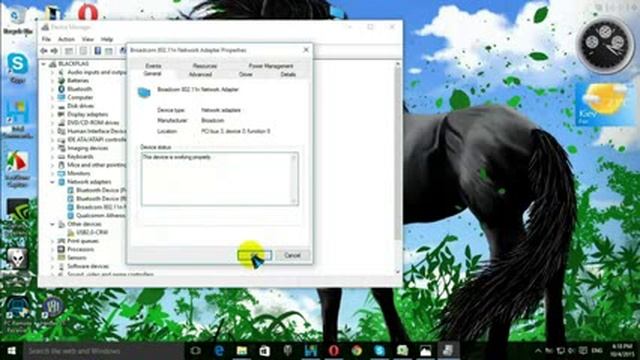Viewport: 640px width, 360px height.
Task: Click Cancel in the adapter properties dialog
Action: 292,256
